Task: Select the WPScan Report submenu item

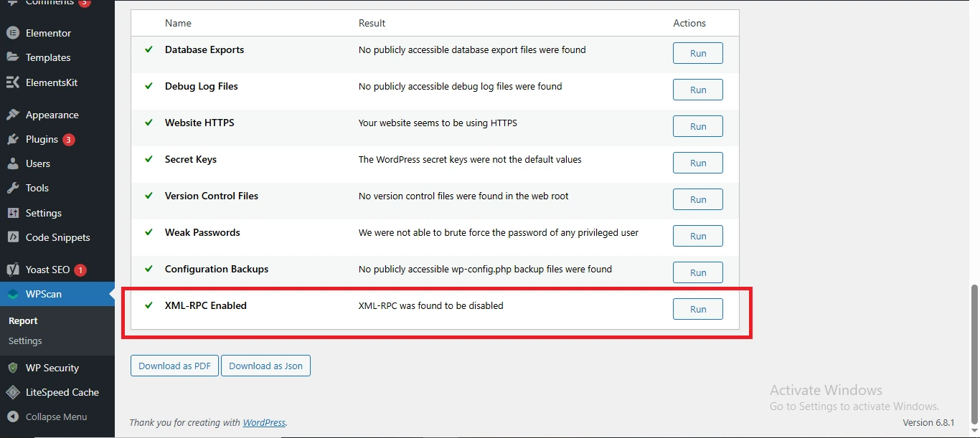Action: pyautogui.click(x=23, y=321)
